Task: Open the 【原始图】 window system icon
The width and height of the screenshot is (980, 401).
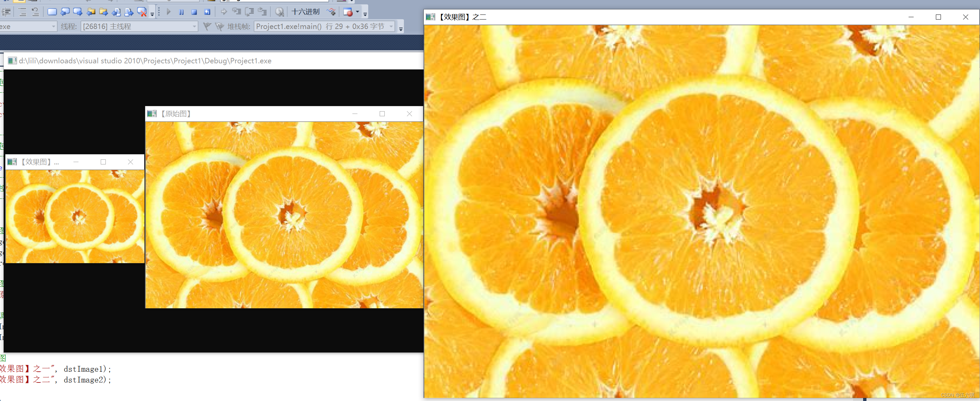Action: pyautogui.click(x=152, y=114)
